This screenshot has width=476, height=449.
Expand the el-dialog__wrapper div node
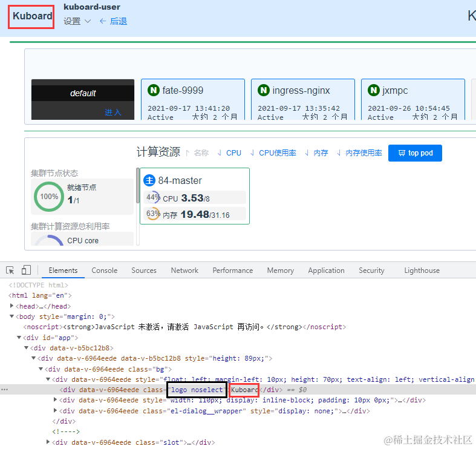[55, 410]
